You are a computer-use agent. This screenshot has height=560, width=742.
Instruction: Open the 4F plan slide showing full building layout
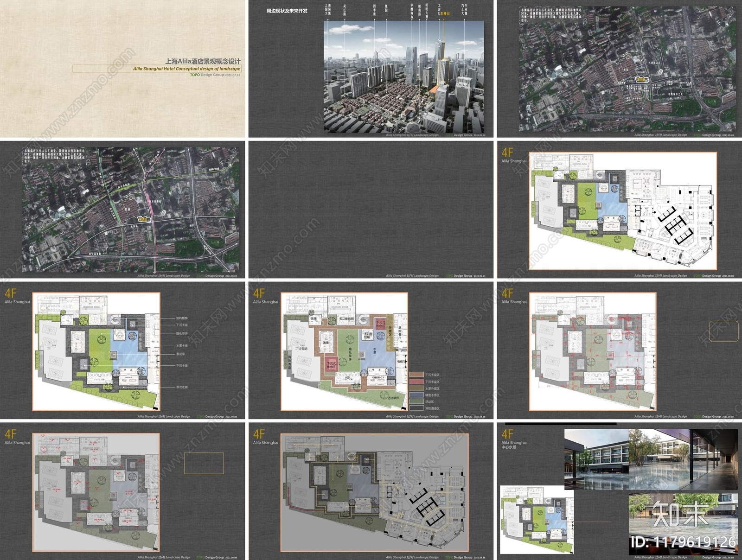(620, 210)
